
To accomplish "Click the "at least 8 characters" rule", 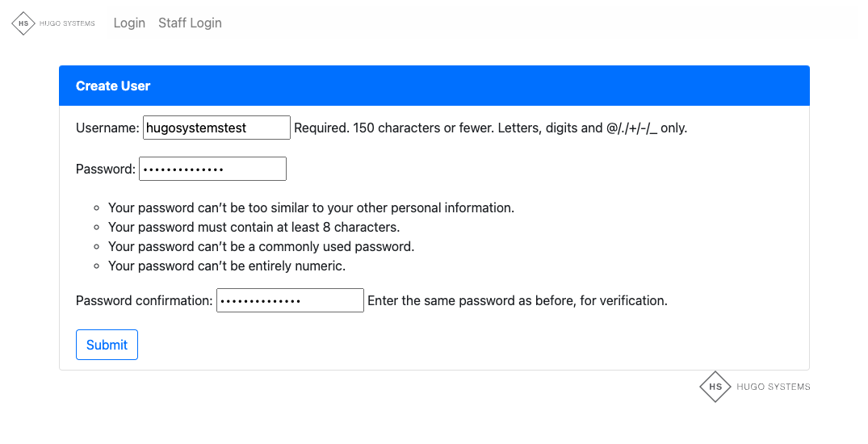I will click(254, 227).
